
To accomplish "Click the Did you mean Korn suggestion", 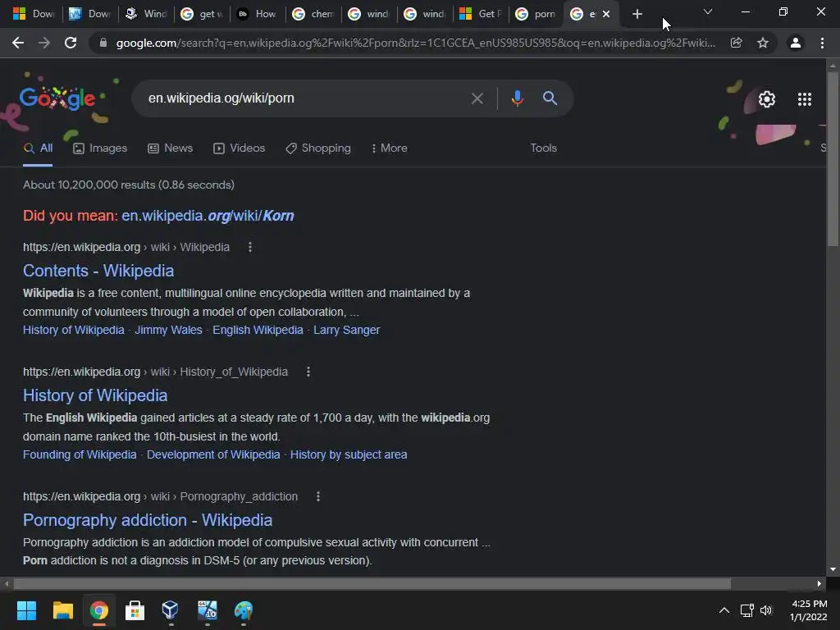I will 208,216.
